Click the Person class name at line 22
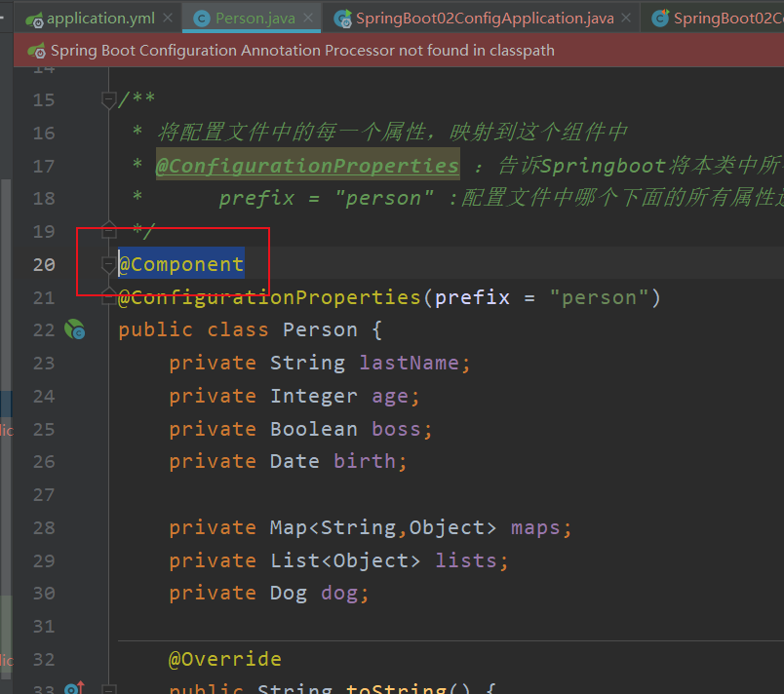Image resolution: width=784 pixels, height=694 pixels. [320, 329]
